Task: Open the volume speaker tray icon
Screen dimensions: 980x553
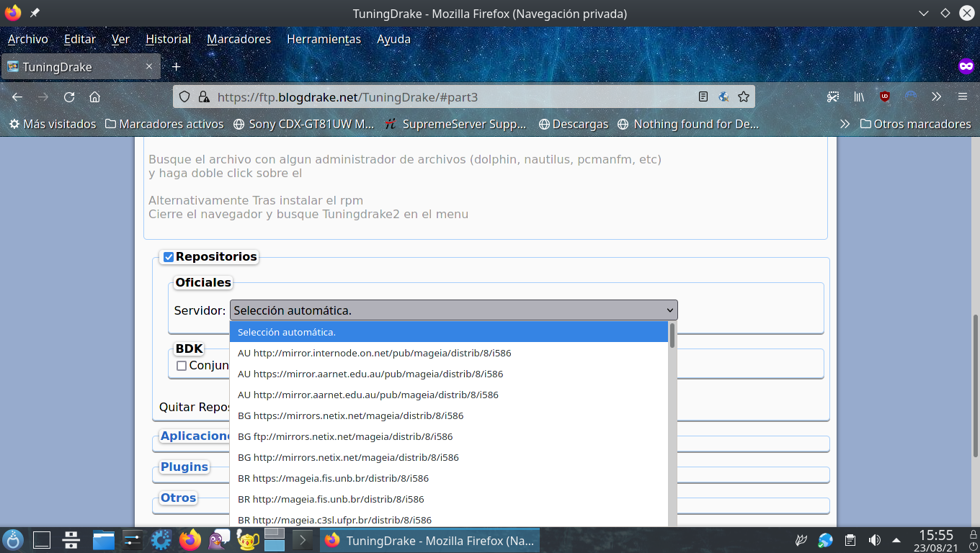Action: [x=874, y=540]
